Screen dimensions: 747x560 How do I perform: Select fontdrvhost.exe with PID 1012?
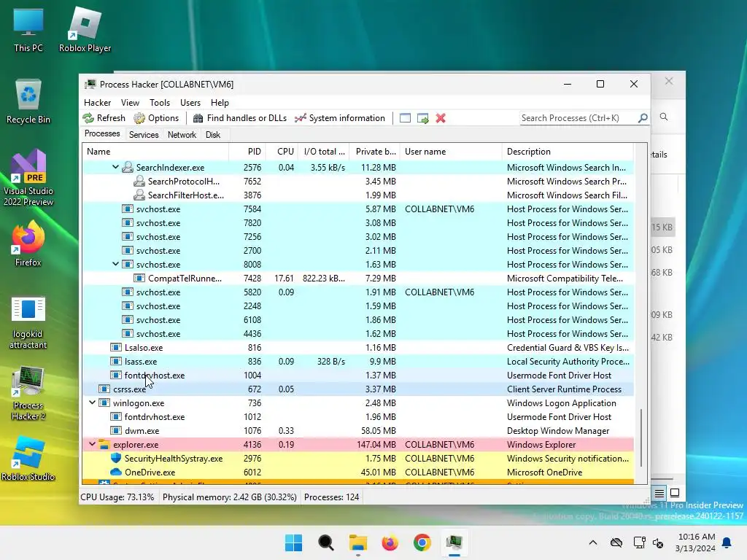358,416
